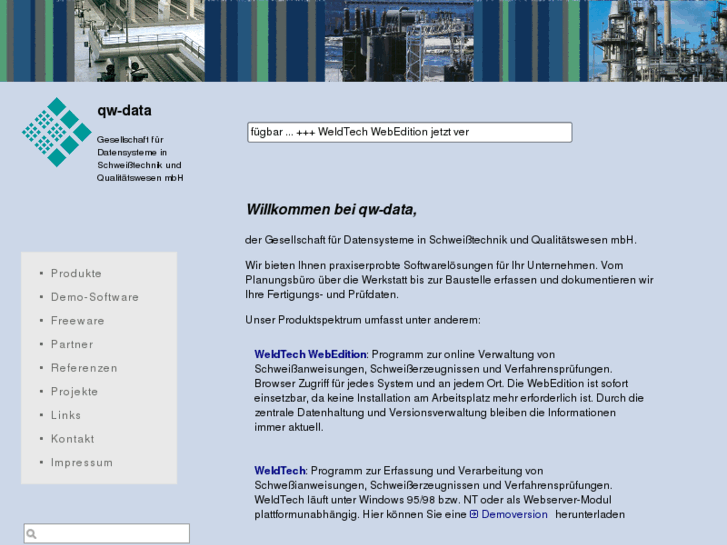Screen dimensions: 727x545
Task: Select Referenzen in the sidebar
Action: 84,368
